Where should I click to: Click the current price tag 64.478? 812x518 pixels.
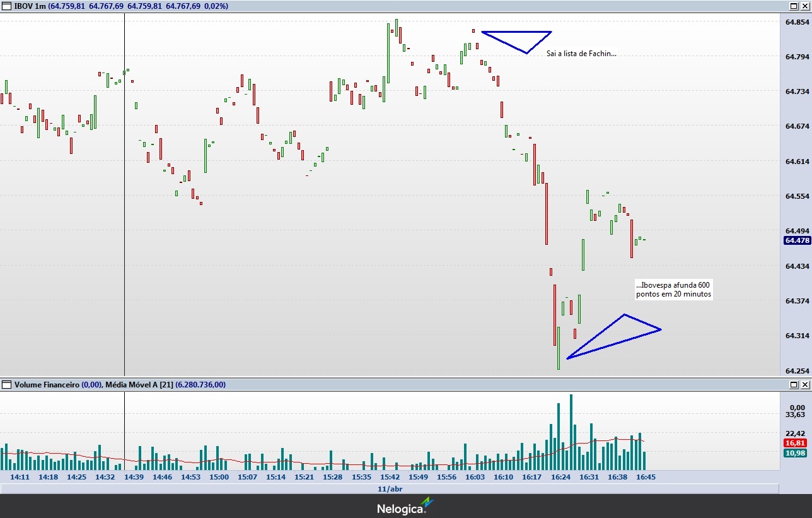[796, 240]
